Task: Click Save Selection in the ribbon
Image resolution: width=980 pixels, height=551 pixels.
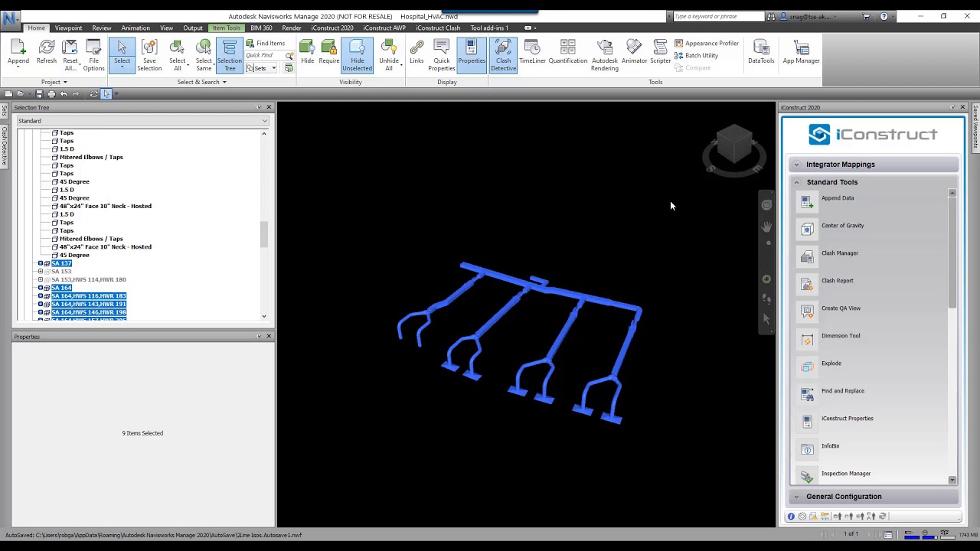Action: 149,55
